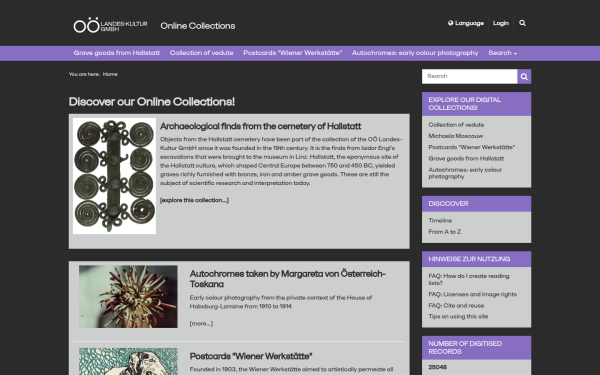Viewport: 600px width, 375px height.
Task: Click the Home breadcrumb link
Action: coord(110,74)
